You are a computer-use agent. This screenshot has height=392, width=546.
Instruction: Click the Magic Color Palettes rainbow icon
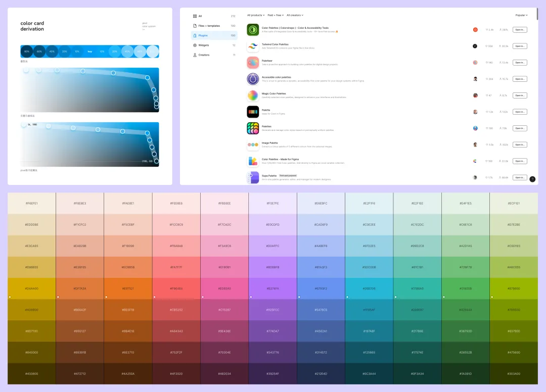tap(253, 95)
